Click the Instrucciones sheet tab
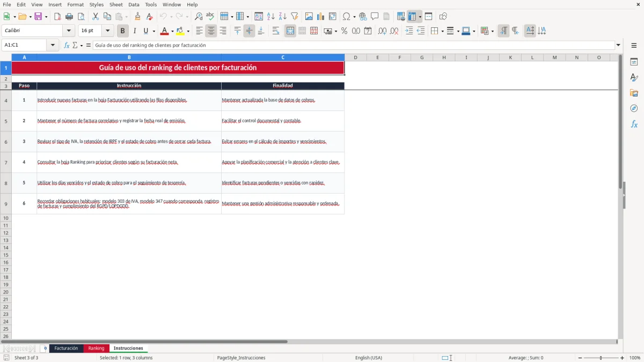Image resolution: width=644 pixels, height=362 pixels. pyautogui.click(x=128, y=349)
